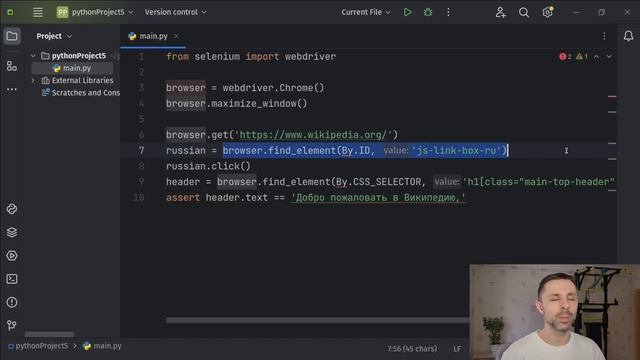Toggle the Project tool window folder icon
This screenshot has height=360, width=640.
tap(12, 36)
